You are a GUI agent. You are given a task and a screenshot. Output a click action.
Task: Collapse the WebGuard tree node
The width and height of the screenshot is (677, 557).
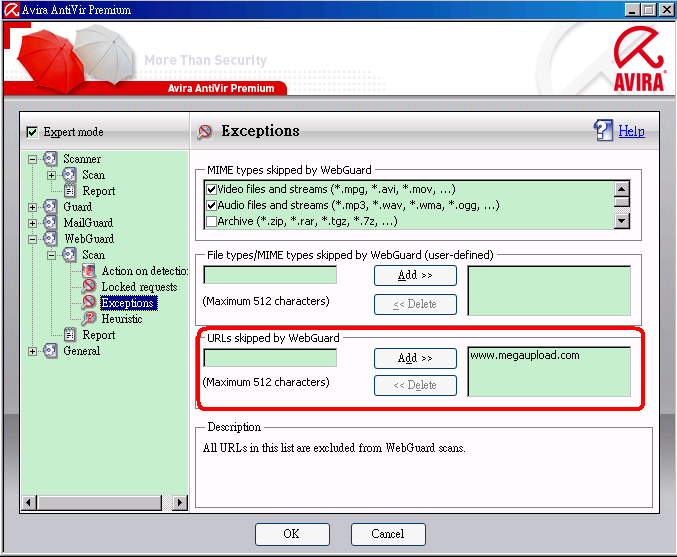33,239
